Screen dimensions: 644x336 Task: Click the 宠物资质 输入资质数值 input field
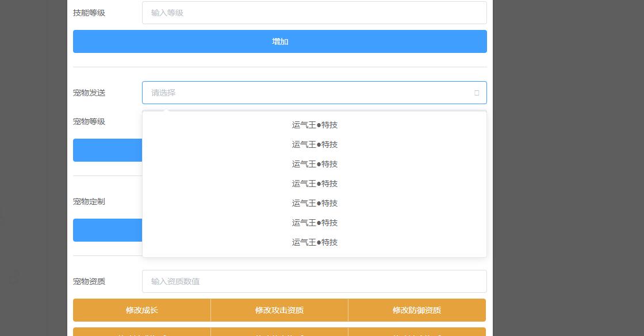[314, 281]
